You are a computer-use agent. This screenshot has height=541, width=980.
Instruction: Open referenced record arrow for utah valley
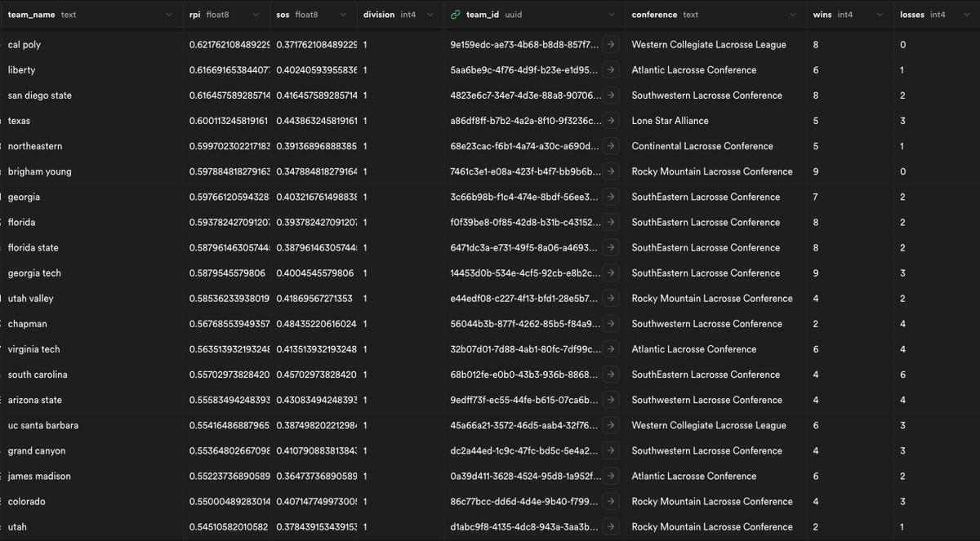[611, 299]
